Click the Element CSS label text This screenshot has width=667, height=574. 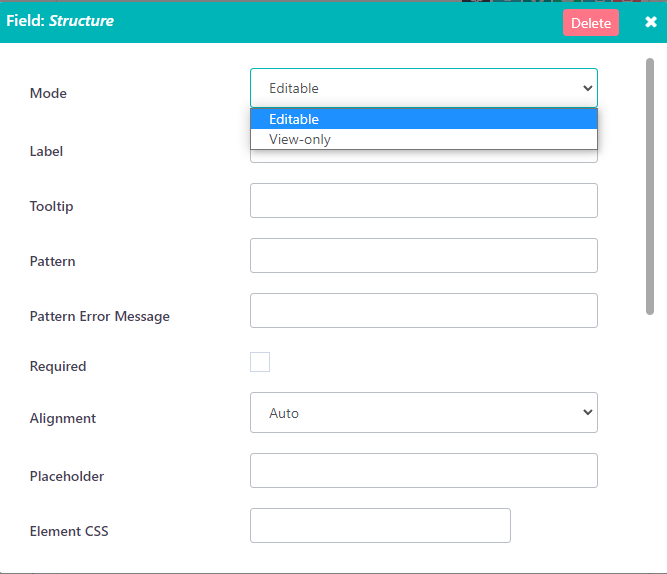[69, 531]
